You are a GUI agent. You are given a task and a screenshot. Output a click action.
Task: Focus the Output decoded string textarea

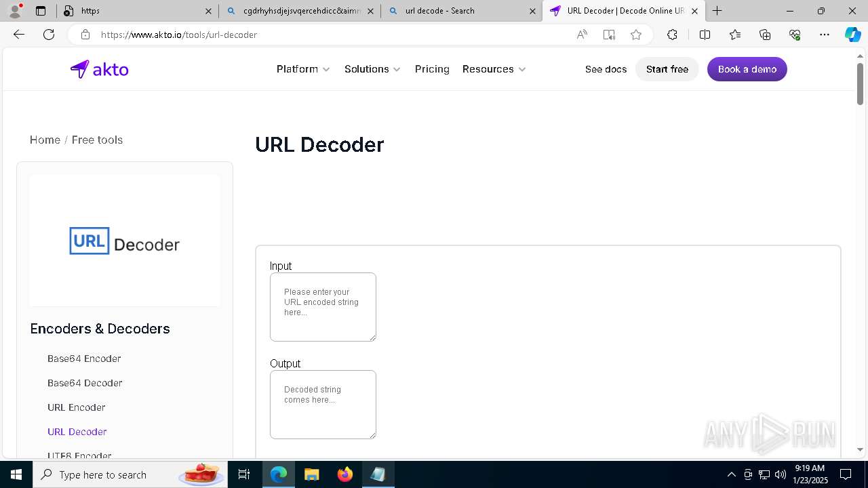[x=323, y=405]
